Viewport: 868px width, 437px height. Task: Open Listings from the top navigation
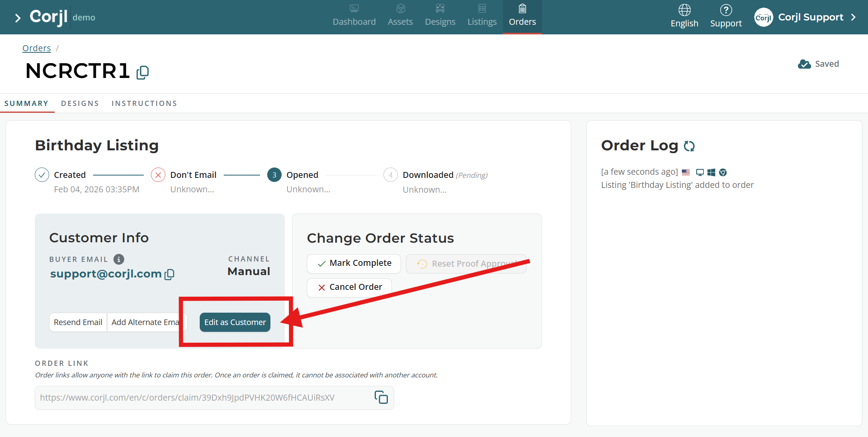pos(482,16)
